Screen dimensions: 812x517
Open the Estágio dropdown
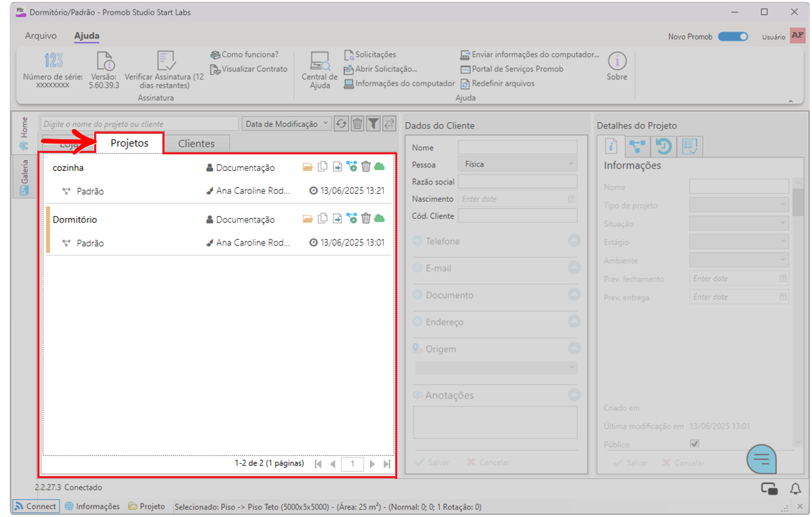tap(739, 242)
